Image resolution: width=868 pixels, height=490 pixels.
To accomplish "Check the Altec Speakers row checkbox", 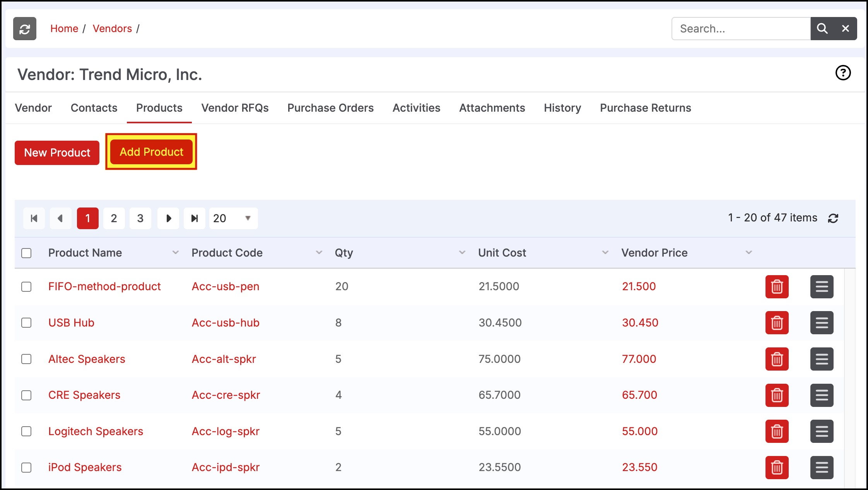I will tap(26, 359).
